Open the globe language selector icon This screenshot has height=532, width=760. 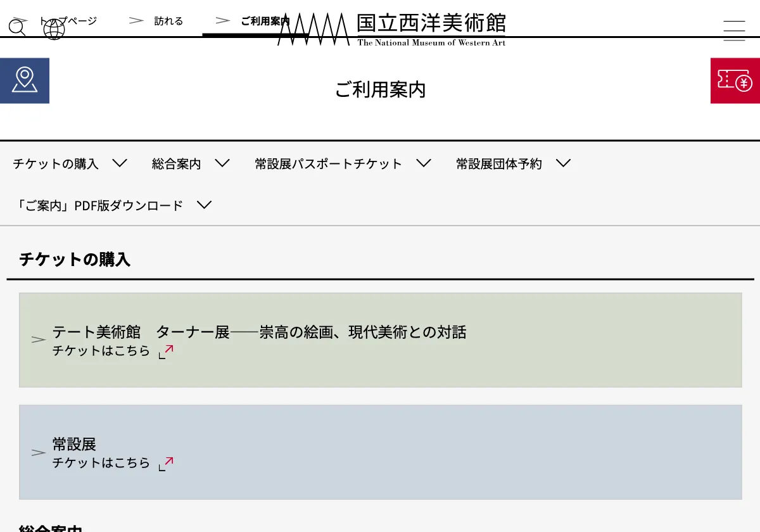[x=54, y=28]
